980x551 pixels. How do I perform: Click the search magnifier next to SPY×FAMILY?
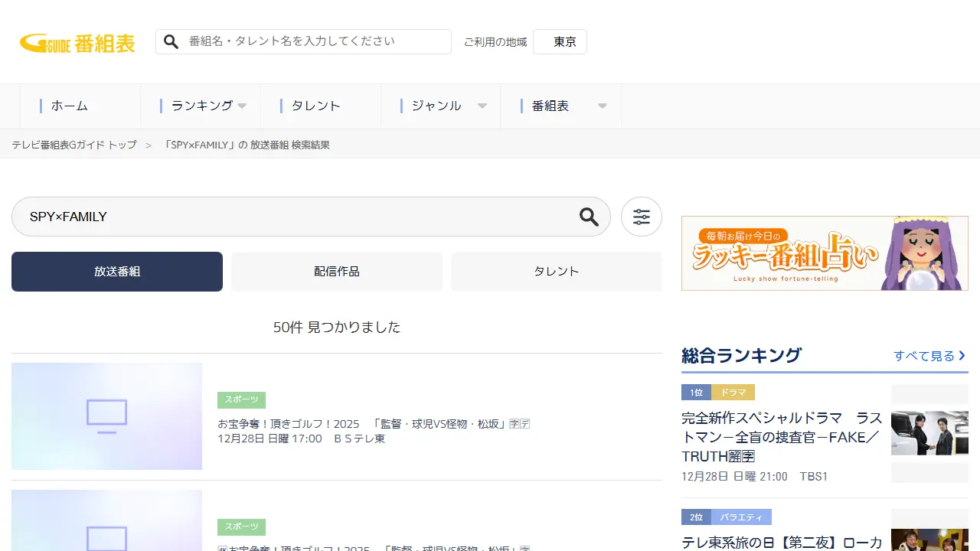[589, 217]
